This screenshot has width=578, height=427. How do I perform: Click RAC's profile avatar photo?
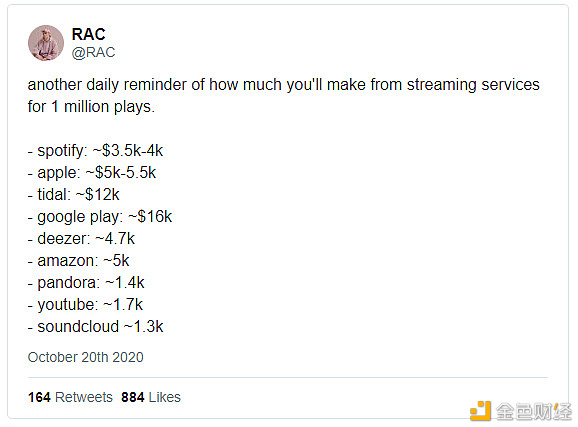46,43
